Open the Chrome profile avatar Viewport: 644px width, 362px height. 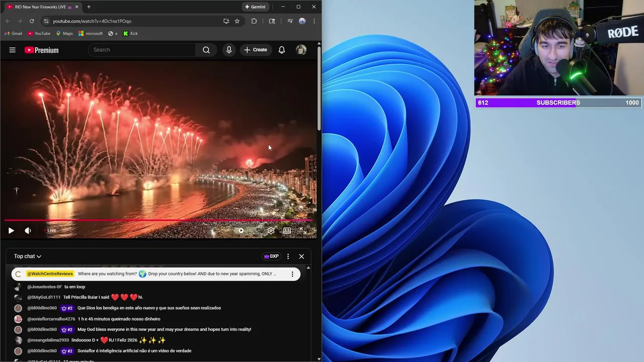[x=302, y=21]
